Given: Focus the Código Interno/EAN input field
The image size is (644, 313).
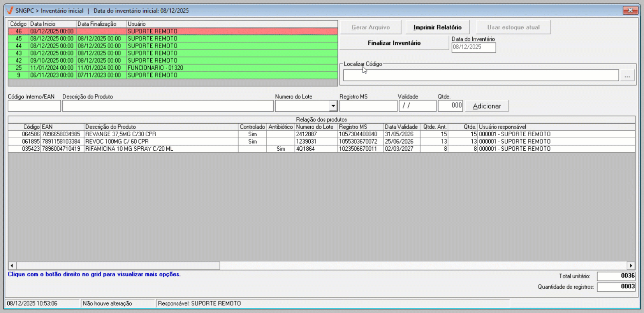Looking at the screenshot, I should (34, 106).
